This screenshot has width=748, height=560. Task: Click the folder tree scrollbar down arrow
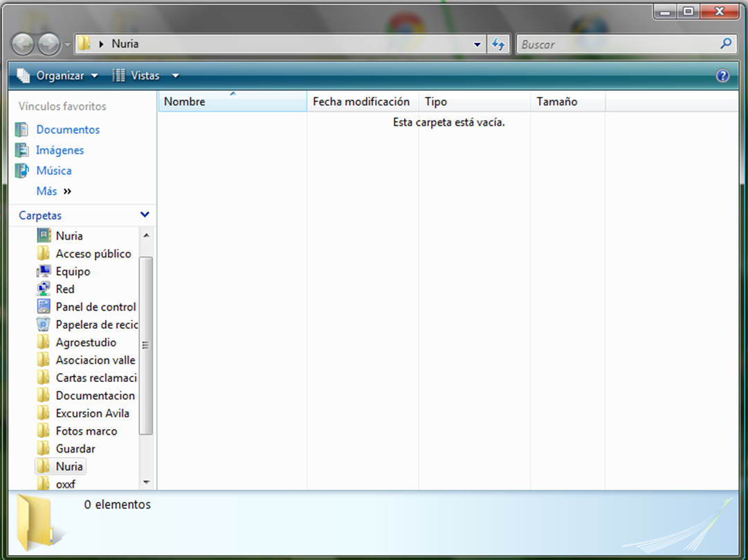[x=146, y=482]
